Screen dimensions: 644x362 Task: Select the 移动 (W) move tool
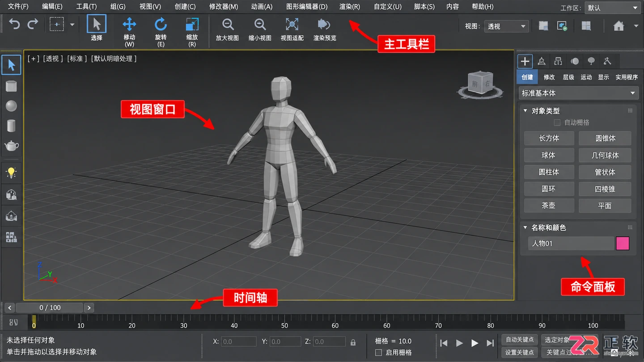point(129,31)
